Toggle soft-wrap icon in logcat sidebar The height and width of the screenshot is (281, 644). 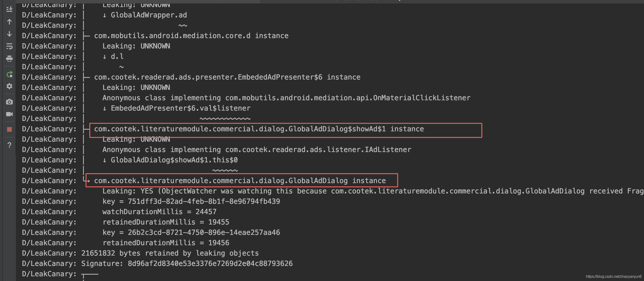[9, 46]
